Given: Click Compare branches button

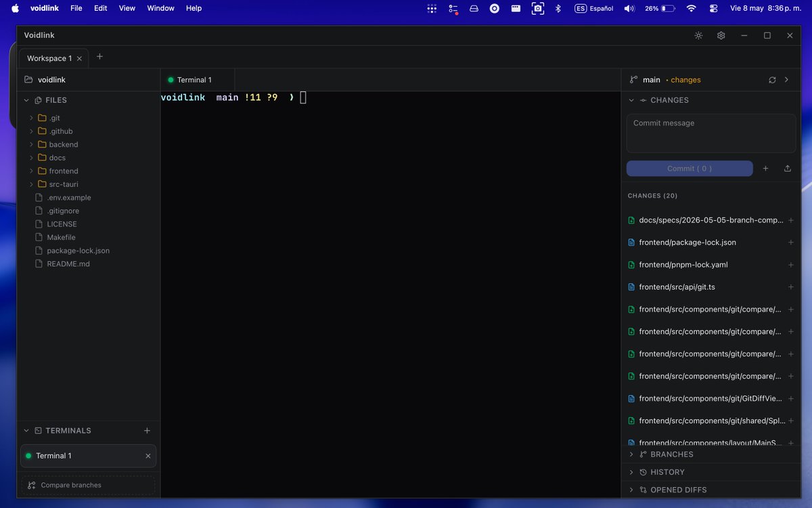Looking at the screenshot, I should click(x=88, y=485).
